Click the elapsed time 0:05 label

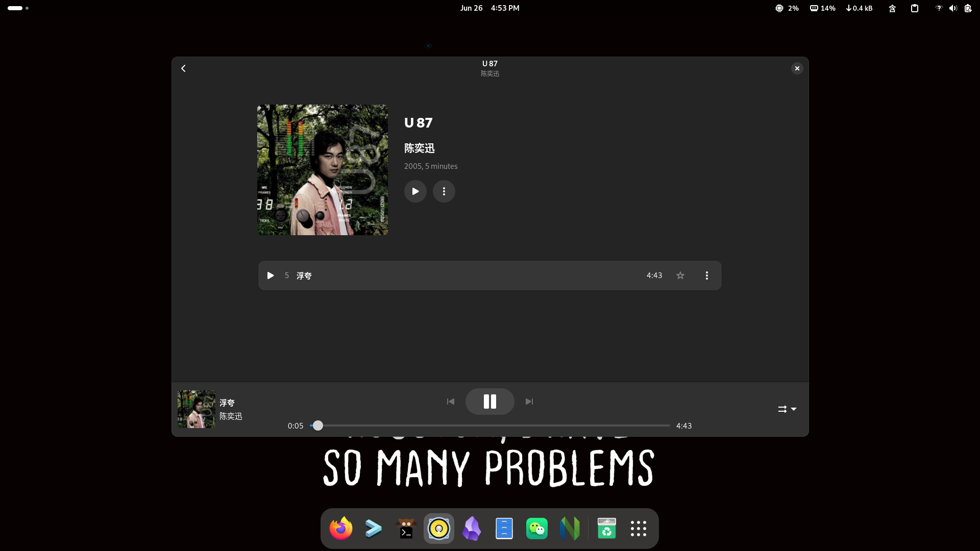pyautogui.click(x=296, y=426)
